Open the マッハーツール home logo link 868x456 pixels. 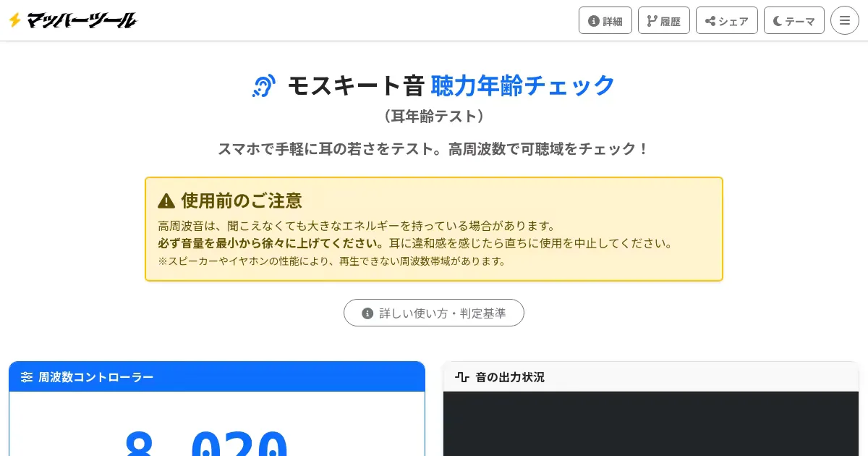pyautogui.click(x=81, y=20)
